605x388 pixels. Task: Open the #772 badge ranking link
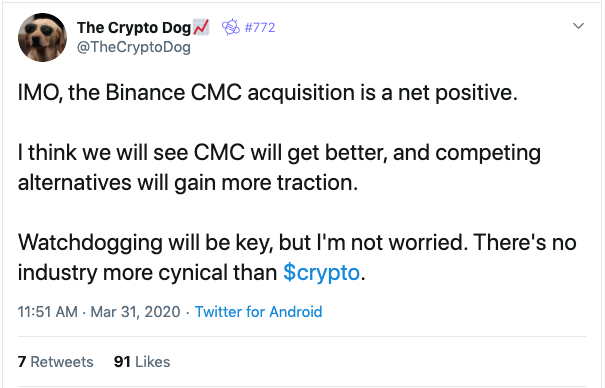pyautogui.click(x=260, y=27)
